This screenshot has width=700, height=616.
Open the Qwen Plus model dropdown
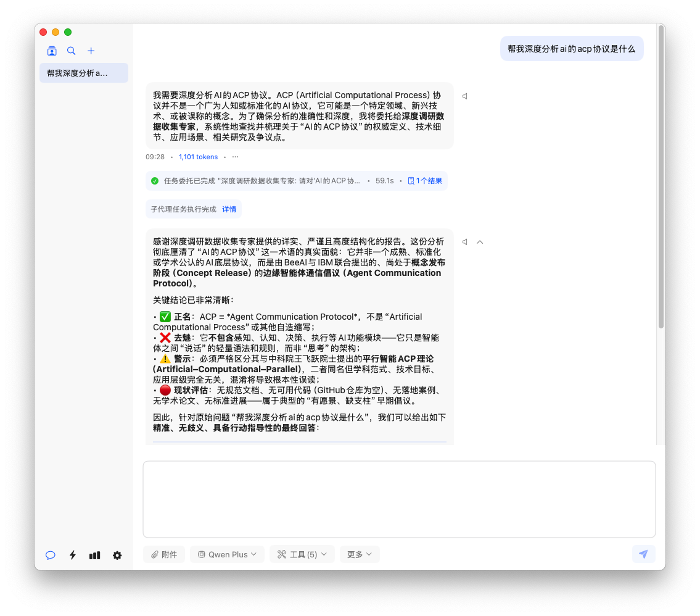tap(227, 554)
